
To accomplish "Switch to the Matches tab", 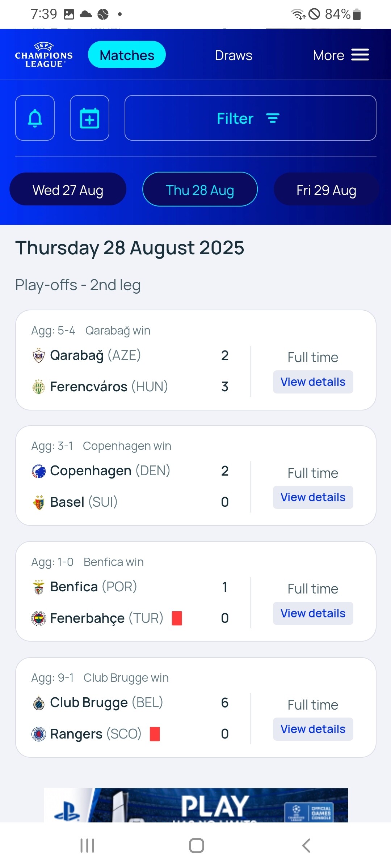I will tap(127, 55).
